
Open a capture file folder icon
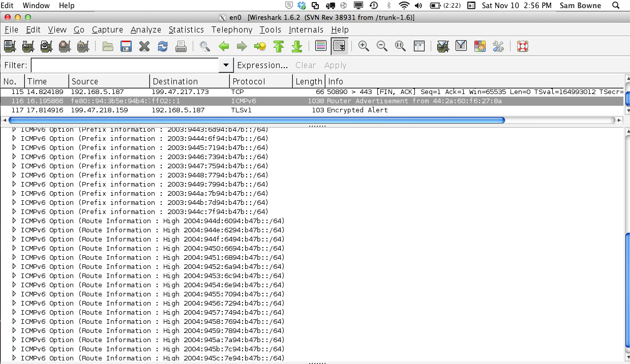tap(108, 47)
